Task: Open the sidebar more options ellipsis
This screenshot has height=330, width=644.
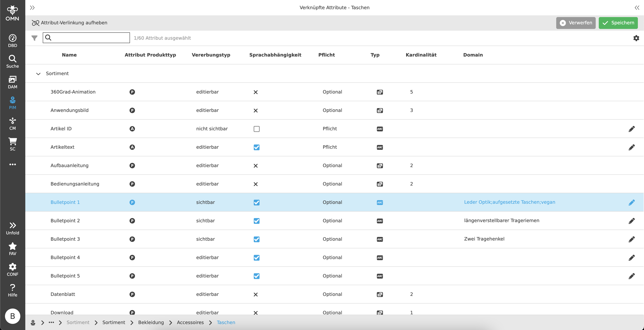Action: [x=12, y=164]
